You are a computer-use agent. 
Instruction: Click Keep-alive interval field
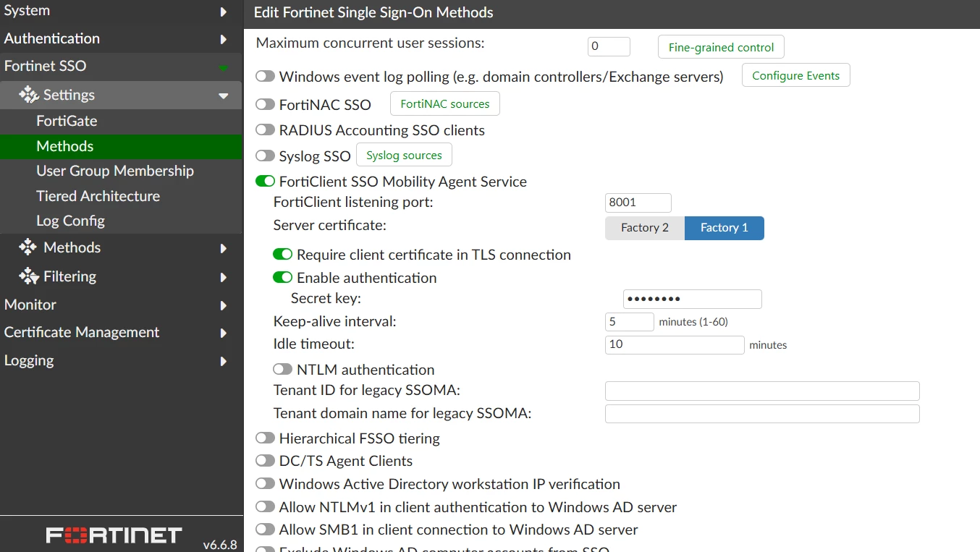coord(630,322)
